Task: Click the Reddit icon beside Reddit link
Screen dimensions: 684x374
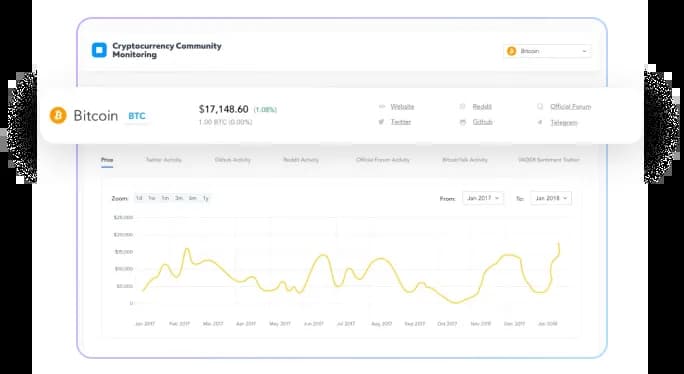Action: (463, 106)
